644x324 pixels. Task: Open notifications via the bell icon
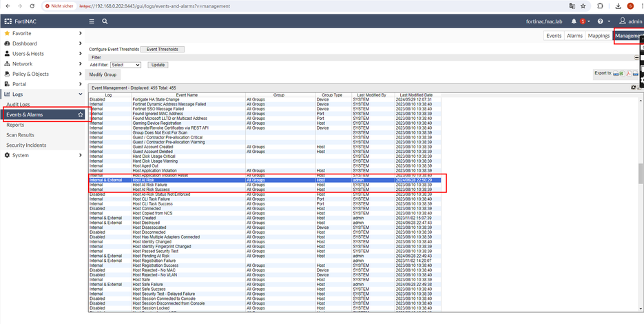tap(574, 21)
